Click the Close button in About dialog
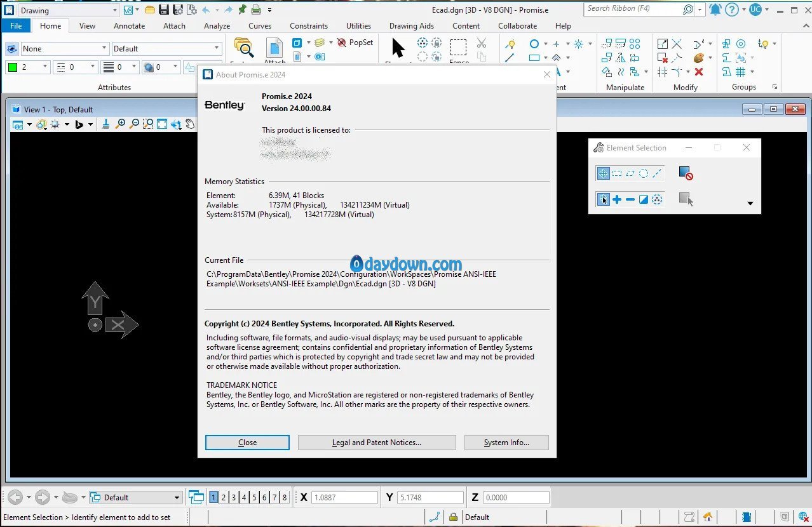 coord(247,443)
